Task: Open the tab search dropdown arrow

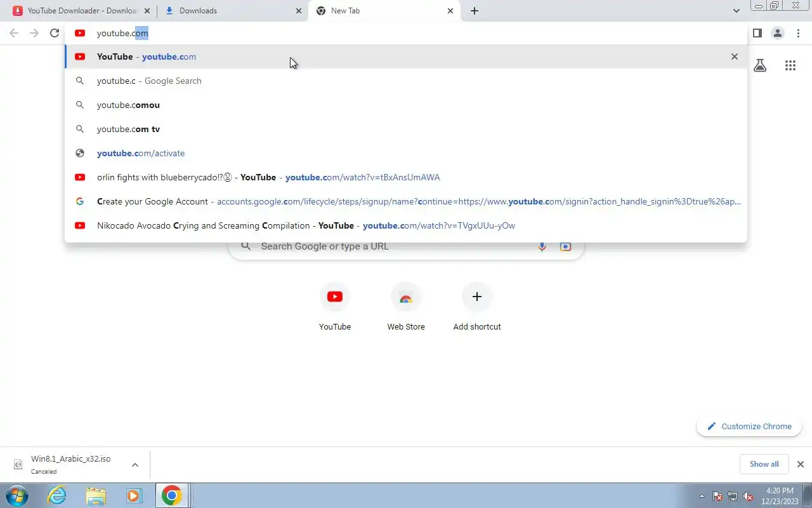Action: tap(736, 11)
